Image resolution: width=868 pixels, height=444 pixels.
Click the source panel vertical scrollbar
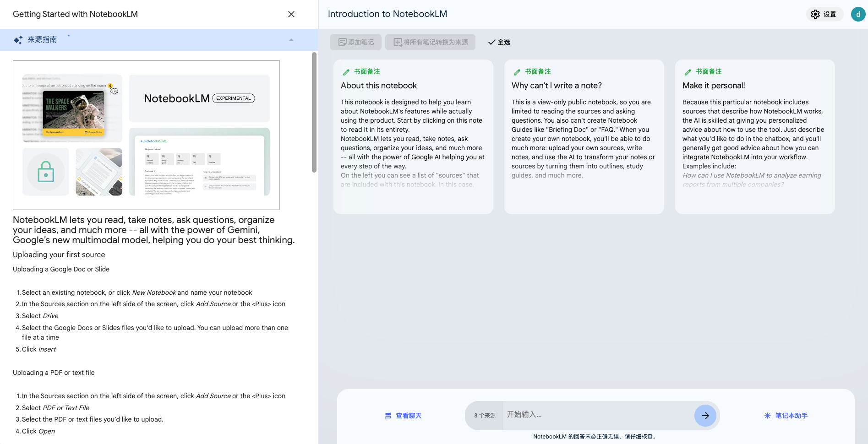(314, 112)
